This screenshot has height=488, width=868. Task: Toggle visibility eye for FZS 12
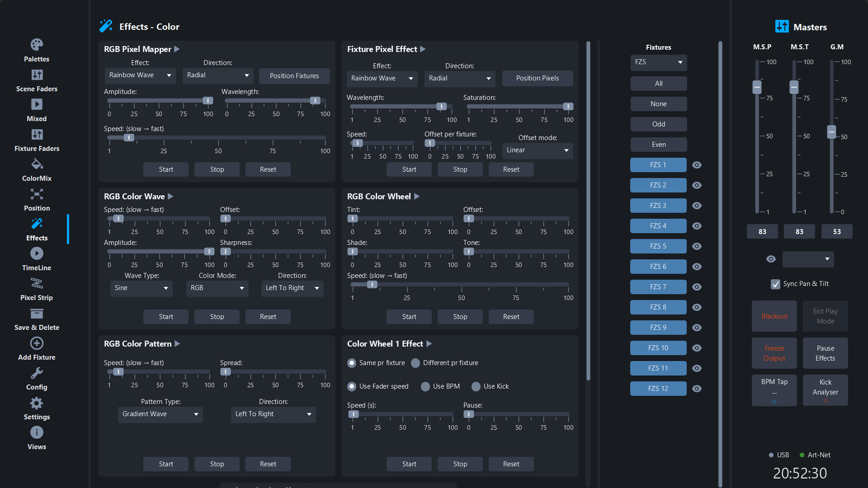coord(697,389)
